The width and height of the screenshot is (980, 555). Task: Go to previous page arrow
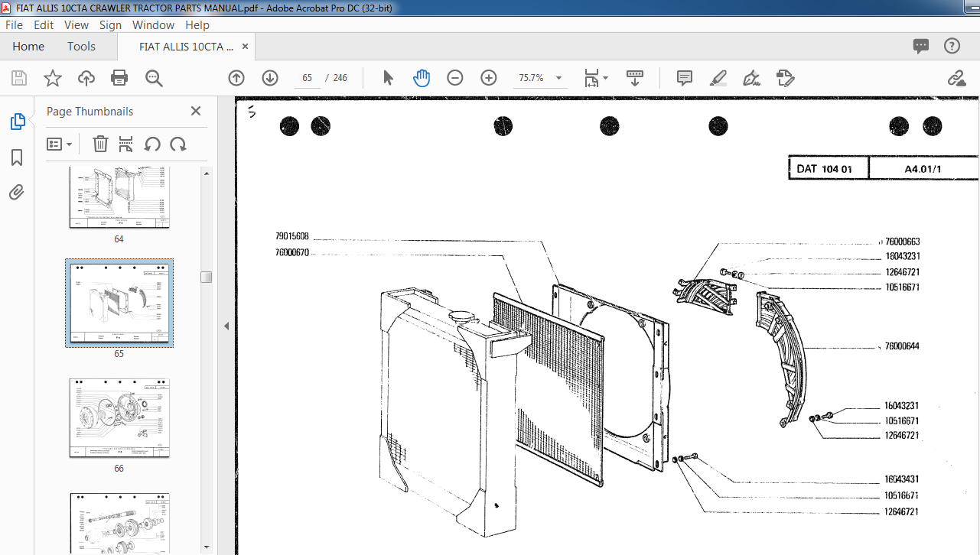click(236, 78)
